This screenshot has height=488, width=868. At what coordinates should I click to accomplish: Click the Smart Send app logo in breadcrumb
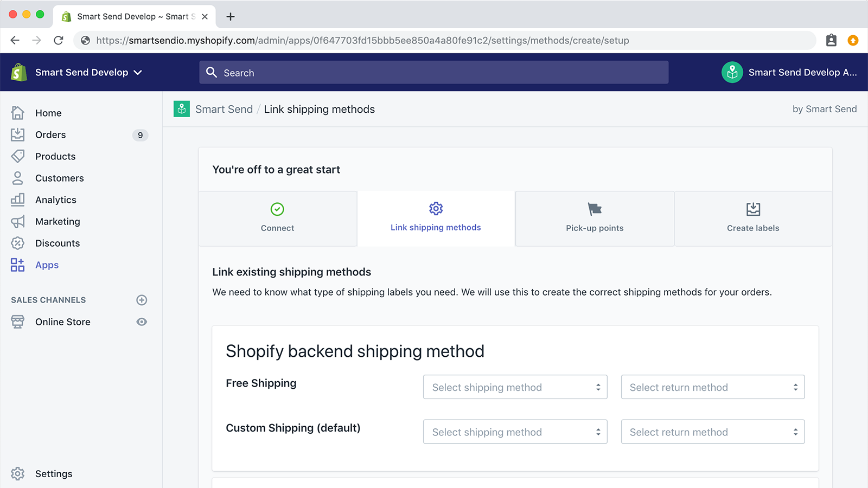181,108
